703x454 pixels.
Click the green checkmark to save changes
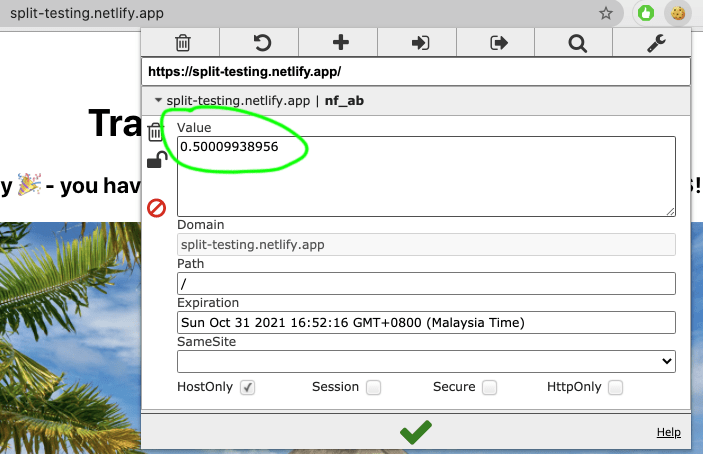tap(416, 432)
